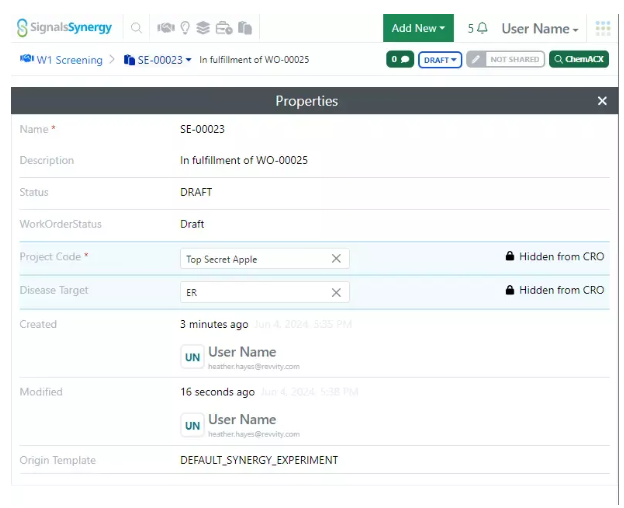Open the apps grid launcher icon

pos(602,28)
